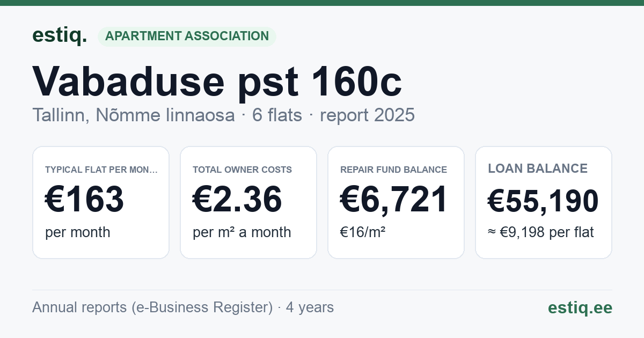Click the ≈ €9,198 per flat caption

tap(541, 232)
